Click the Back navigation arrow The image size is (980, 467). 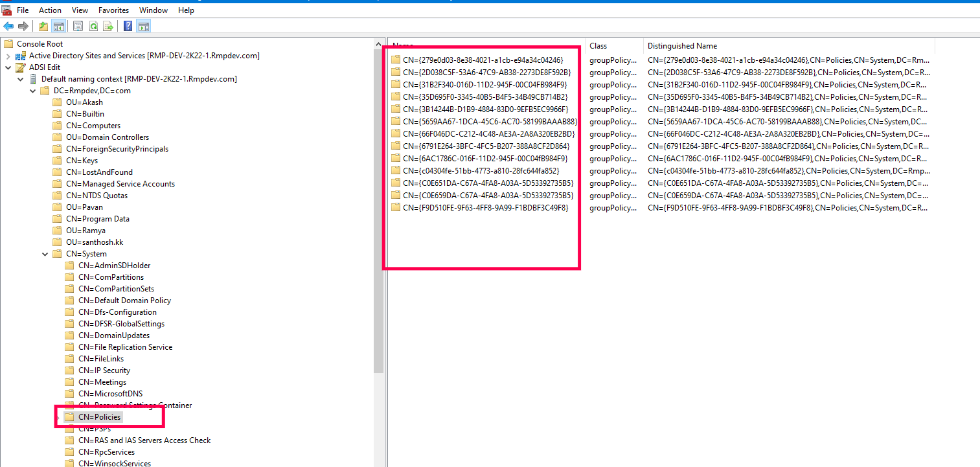(8, 26)
